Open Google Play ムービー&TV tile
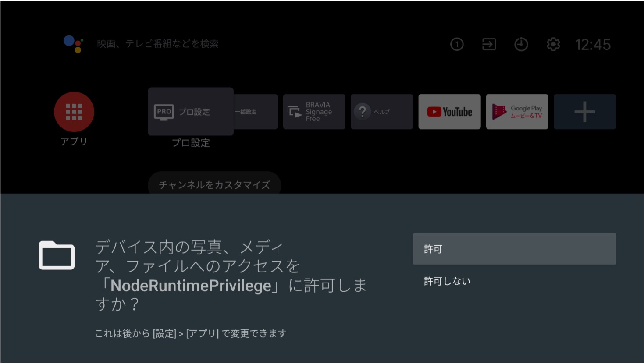This screenshot has height=364, width=644. 517,112
